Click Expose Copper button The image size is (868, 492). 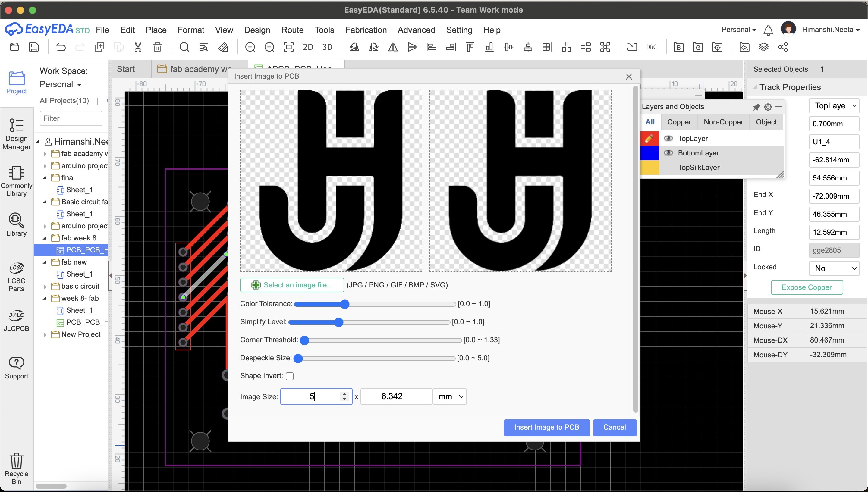807,287
